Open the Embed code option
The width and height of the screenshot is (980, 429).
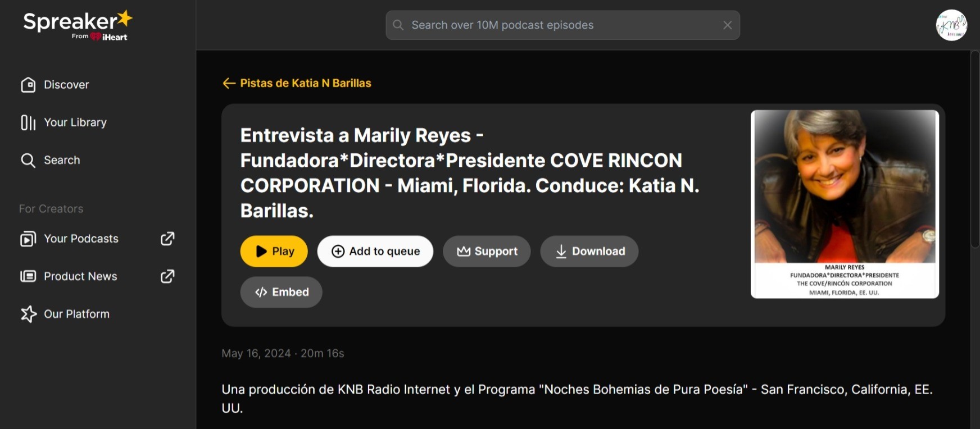coord(282,292)
